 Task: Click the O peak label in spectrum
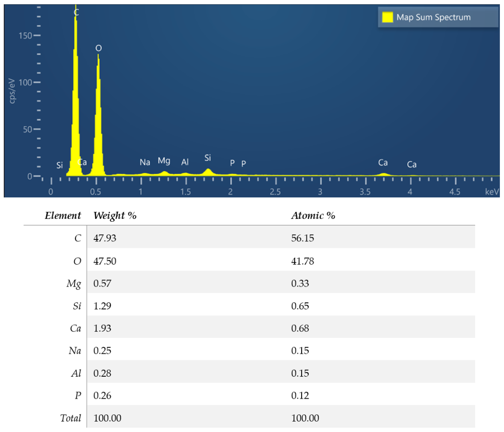pyautogui.click(x=99, y=48)
